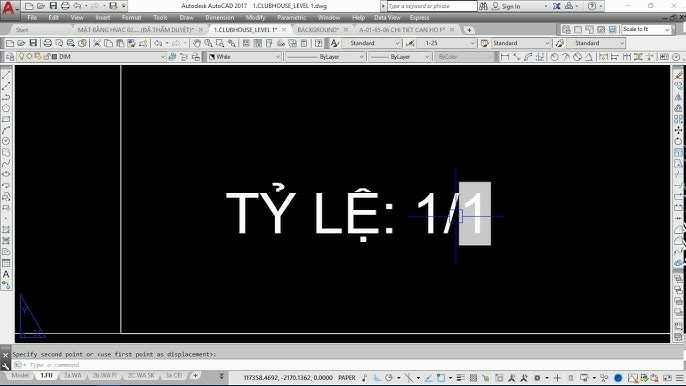Open the DIM layer dropdown
The image size is (686, 386).
tap(162, 57)
